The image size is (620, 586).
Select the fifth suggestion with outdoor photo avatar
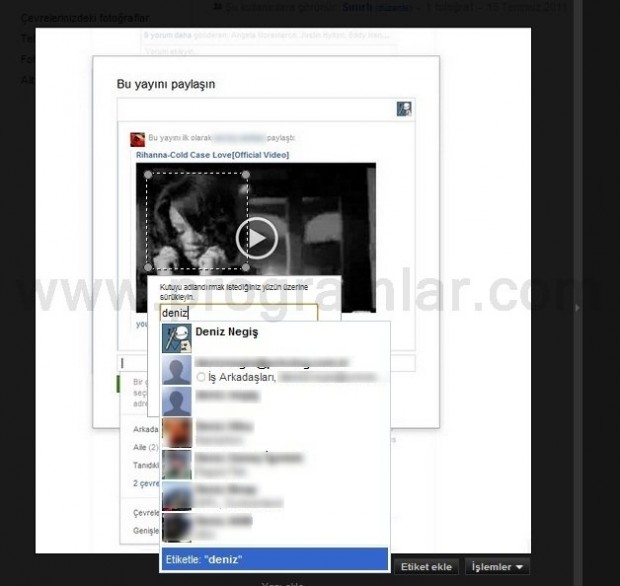[275, 464]
